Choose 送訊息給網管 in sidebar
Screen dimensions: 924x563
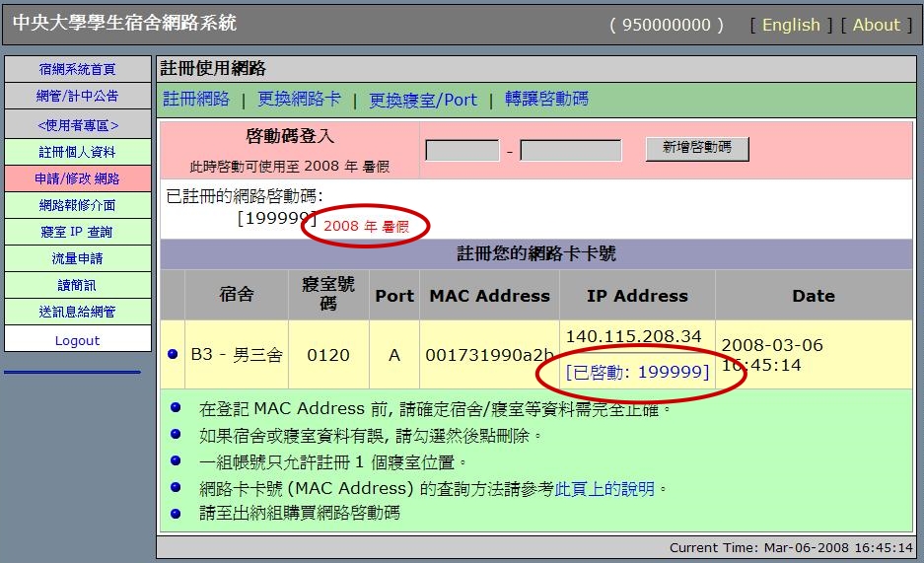point(77,312)
